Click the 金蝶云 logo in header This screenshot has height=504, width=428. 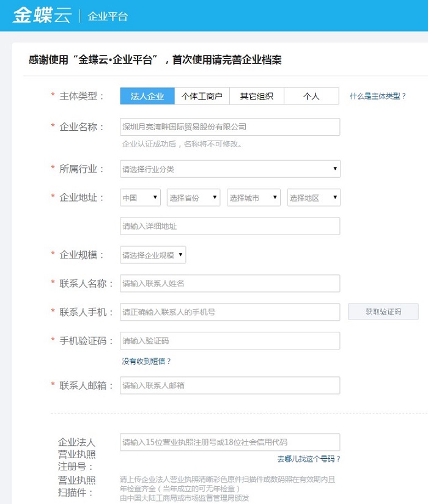[x=42, y=16]
